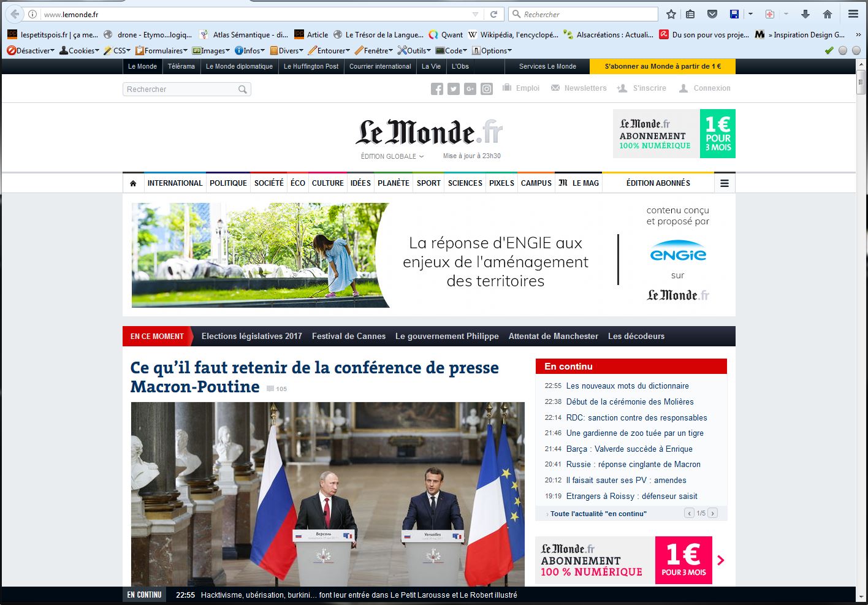Open the PIXELS section
Screen dimensions: 868x605
click(501, 183)
